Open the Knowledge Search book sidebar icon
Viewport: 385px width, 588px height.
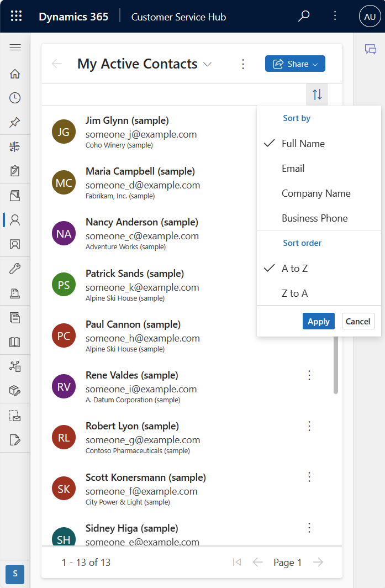point(15,342)
